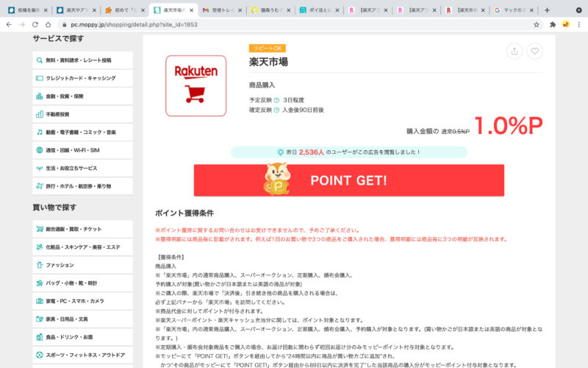Viewport: 588px width, 368px height.
Task: Switch to the Gmail 受信トレイ tab
Action: pyautogui.click(x=222, y=10)
